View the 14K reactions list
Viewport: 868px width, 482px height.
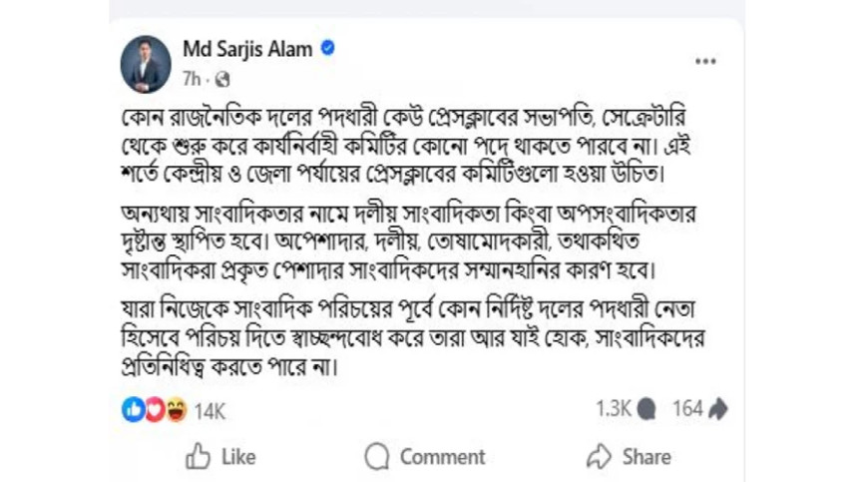(210, 409)
